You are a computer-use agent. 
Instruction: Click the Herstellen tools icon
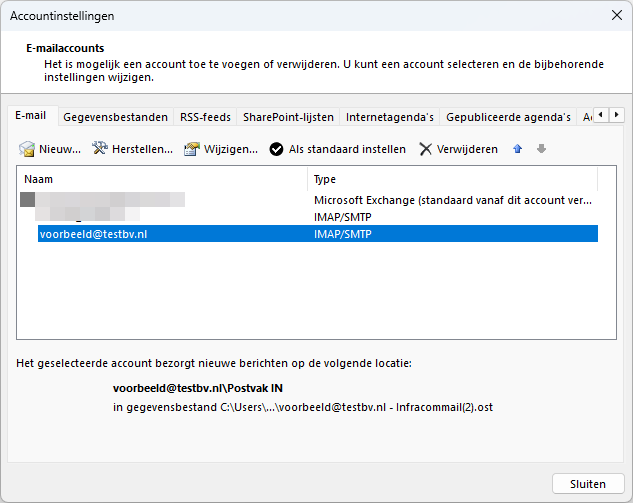pyautogui.click(x=99, y=148)
